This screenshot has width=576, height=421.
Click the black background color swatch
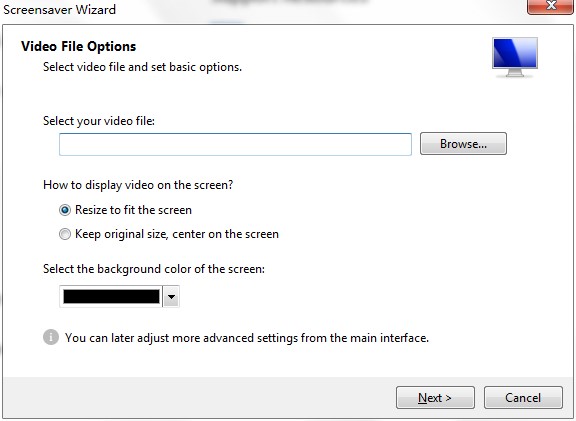[111, 296]
